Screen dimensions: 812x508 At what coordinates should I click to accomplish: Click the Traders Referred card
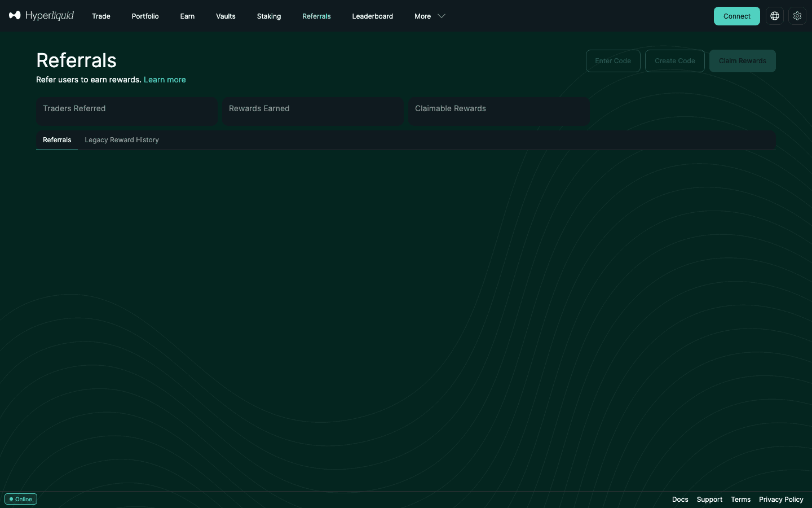127,111
